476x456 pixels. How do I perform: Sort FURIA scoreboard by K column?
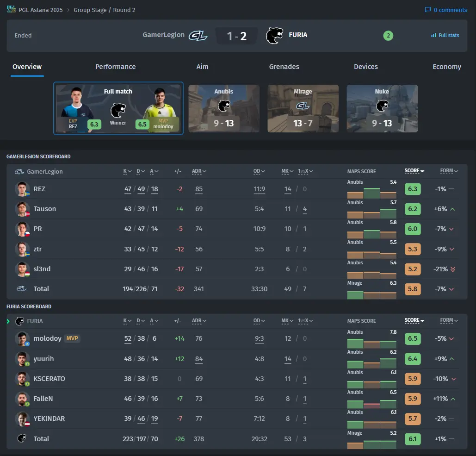127,321
